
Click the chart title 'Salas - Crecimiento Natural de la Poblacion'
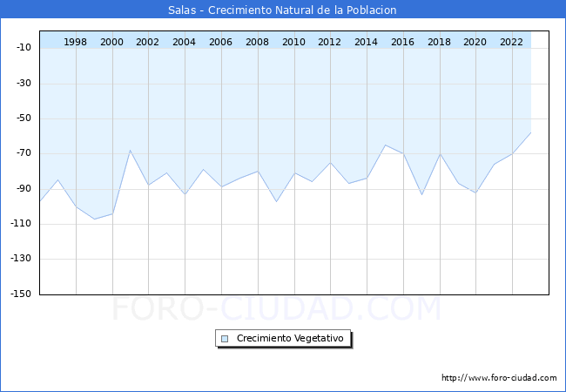point(282,10)
